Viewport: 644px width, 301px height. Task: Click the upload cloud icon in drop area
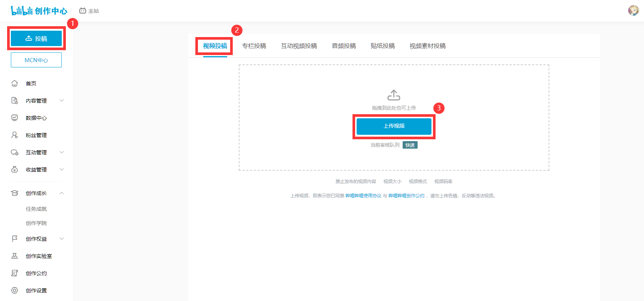click(x=394, y=95)
